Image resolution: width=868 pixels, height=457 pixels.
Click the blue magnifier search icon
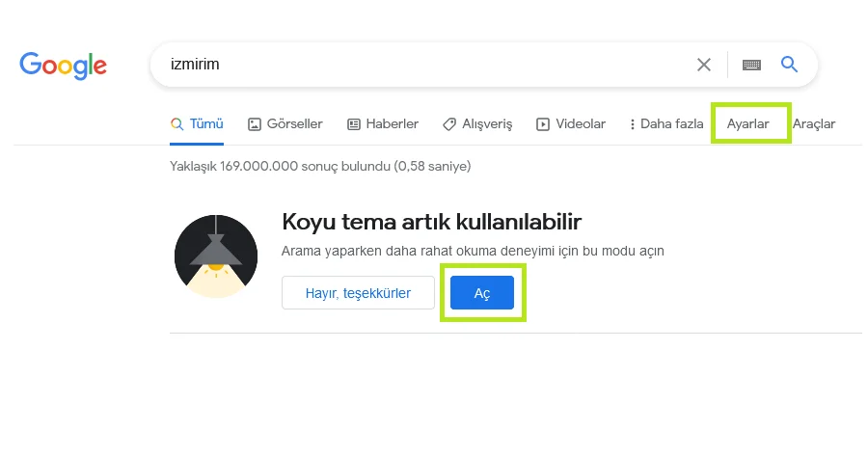click(789, 65)
